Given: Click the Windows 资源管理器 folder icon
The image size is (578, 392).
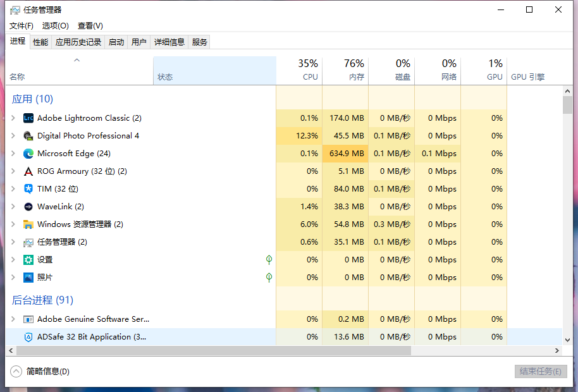Looking at the screenshot, I should 28,224.
